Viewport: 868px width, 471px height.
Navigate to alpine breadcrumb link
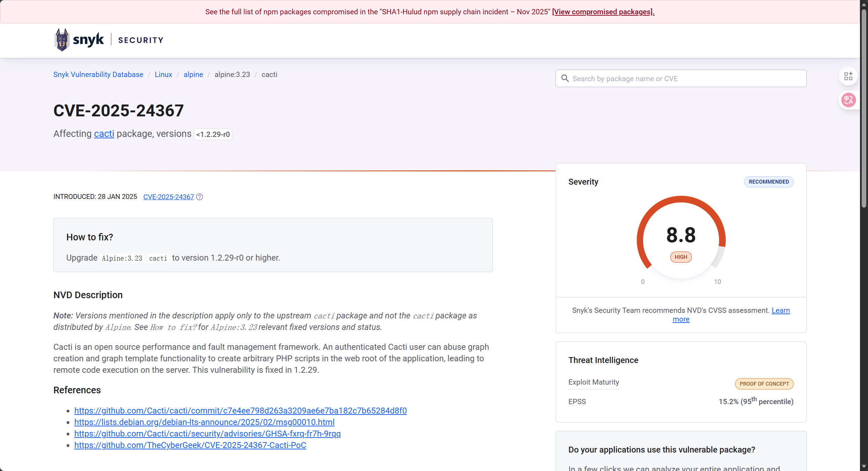193,75
